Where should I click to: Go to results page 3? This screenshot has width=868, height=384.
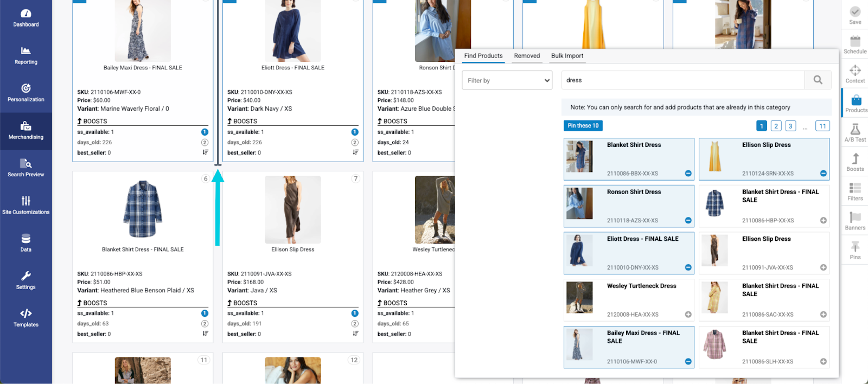tap(790, 126)
